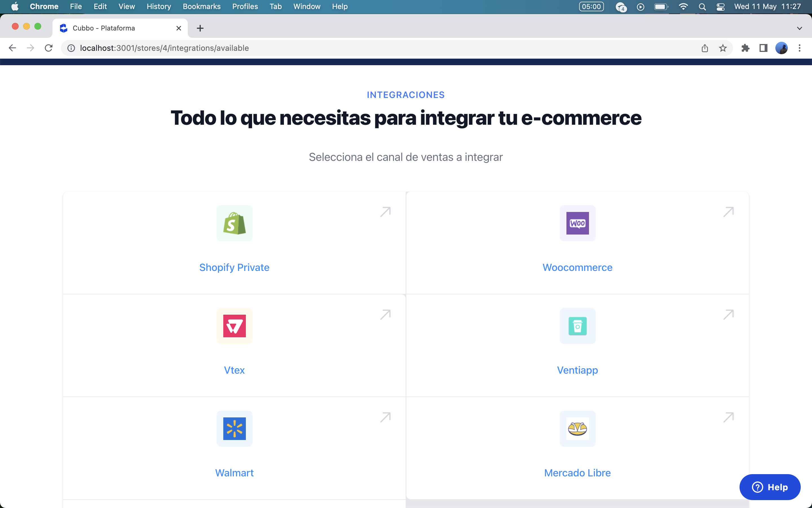Open the Bookmarks menu
Image resolution: width=812 pixels, height=508 pixels.
pos(202,7)
